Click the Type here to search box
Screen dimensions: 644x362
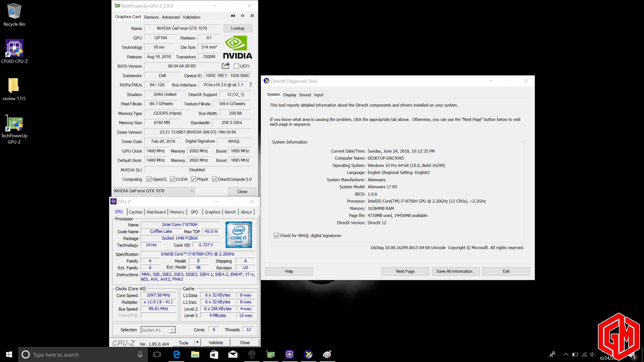(83, 355)
